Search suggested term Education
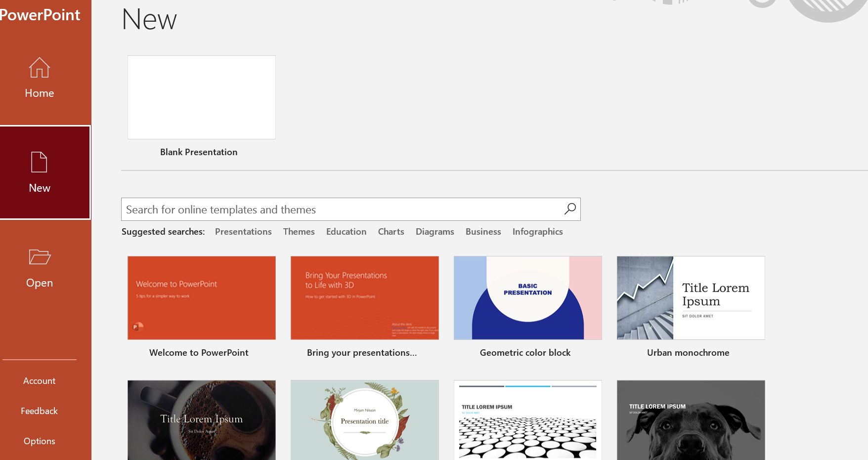This screenshot has width=868, height=460. [x=347, y=232]
